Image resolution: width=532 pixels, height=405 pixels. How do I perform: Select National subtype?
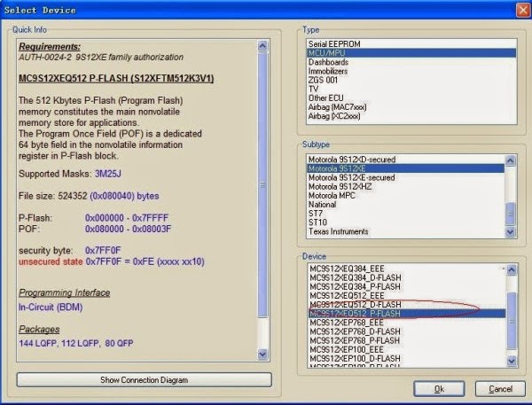pos(406,205)
